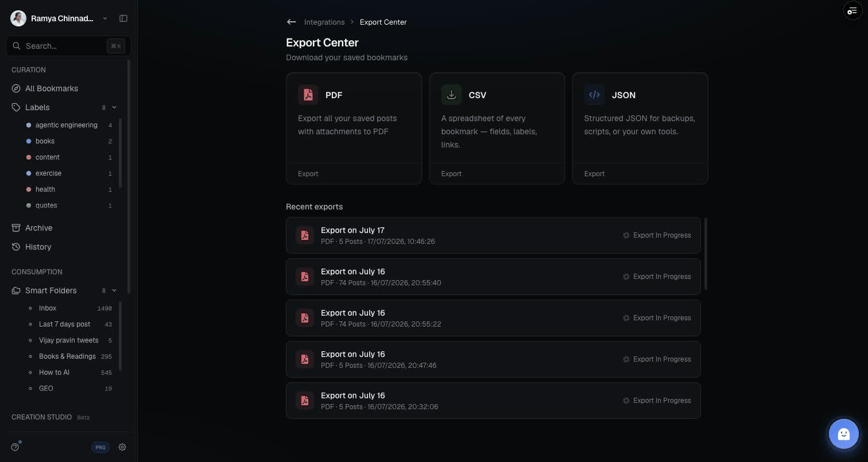Click the sidebar labels list scrollbar
Viewport: 868px width, 462px height.
120,153
